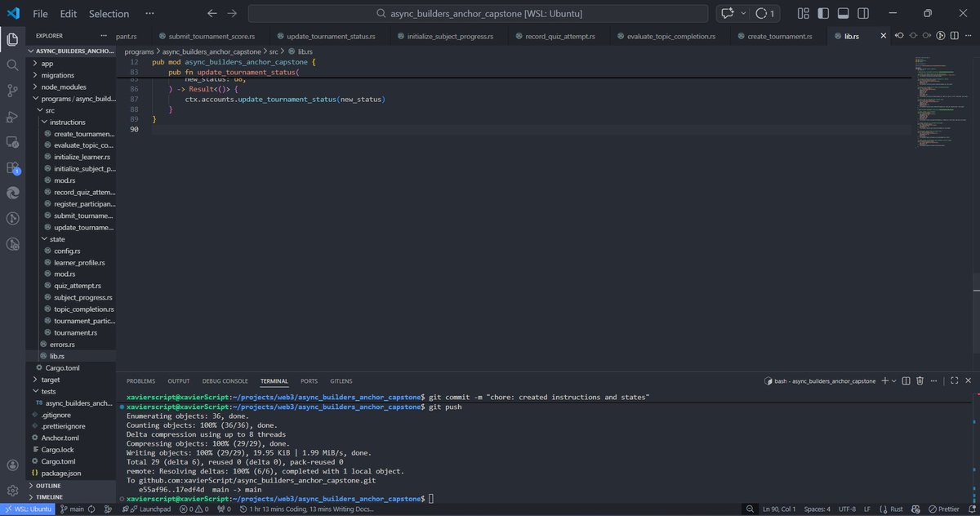Open the Search view in activity bar

coord(12,64)
